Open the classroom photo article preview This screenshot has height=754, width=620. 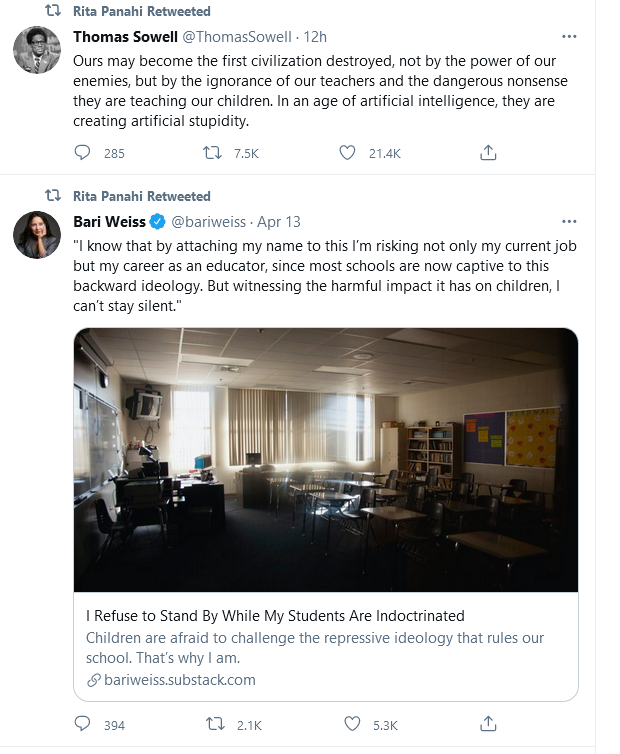tap(325, 459)
